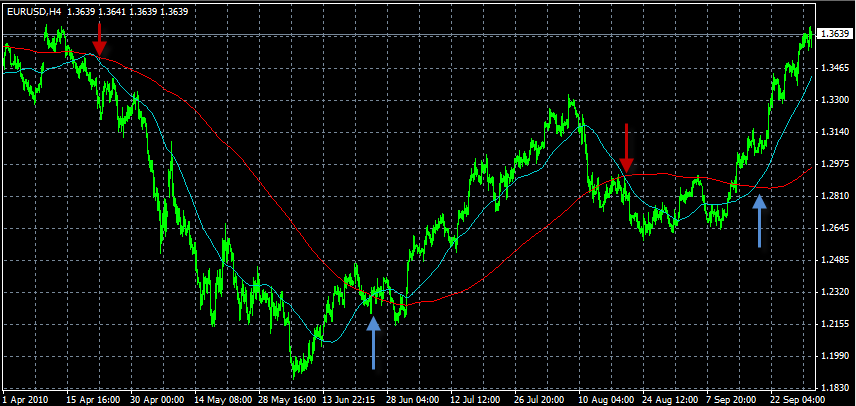This screenshot has height=406, width=856.
Task: Click the red down arrow near 10 Aug
Action: (626, 148)
